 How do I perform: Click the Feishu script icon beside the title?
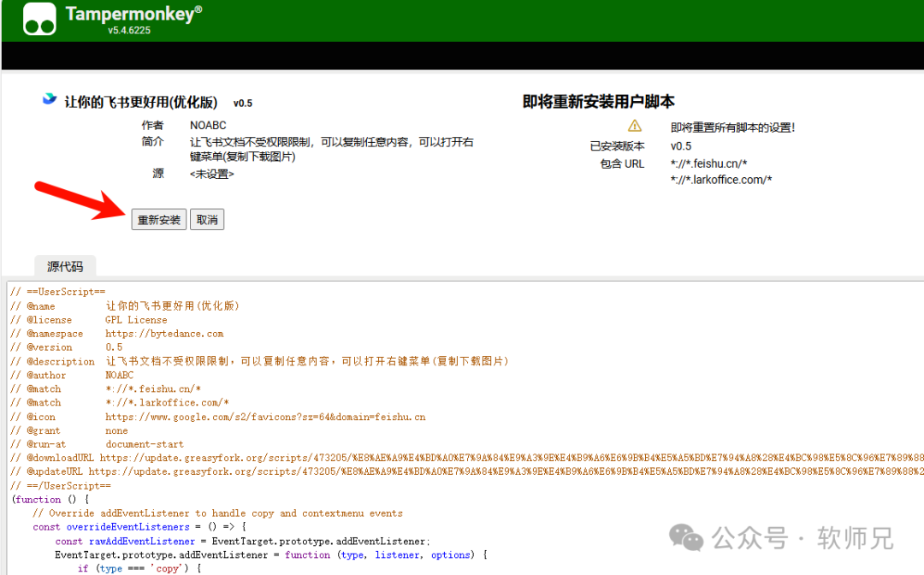[50, 99]
